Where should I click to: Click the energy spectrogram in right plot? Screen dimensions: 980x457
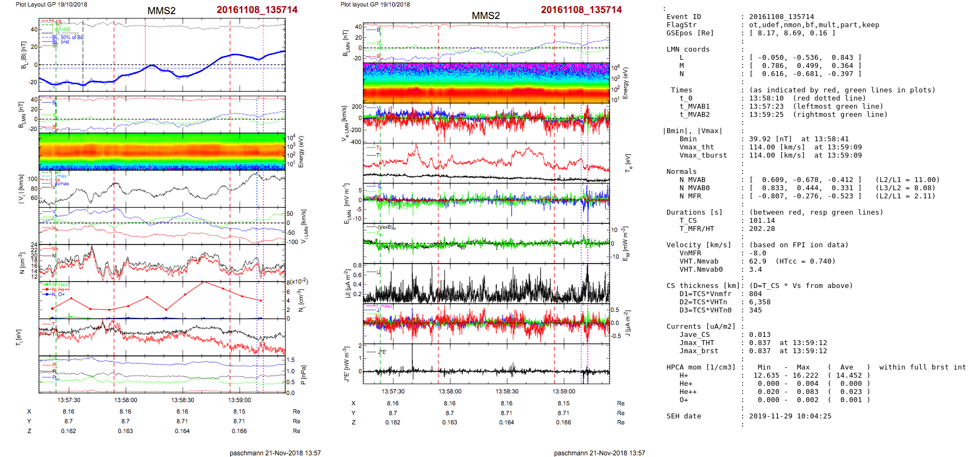(x=486, y=83)
